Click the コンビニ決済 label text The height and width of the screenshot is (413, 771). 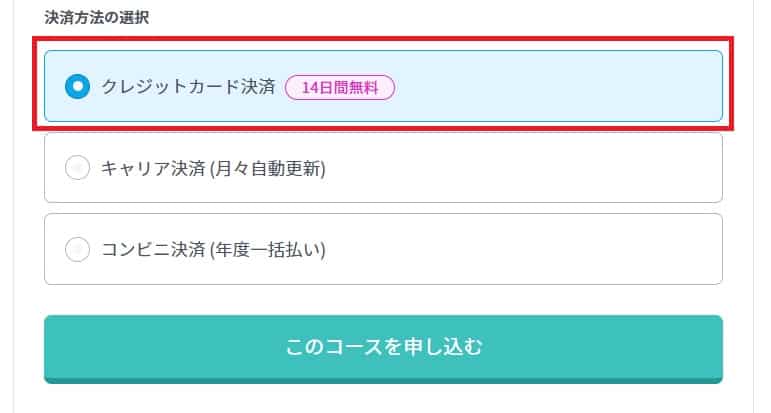point(152,249)
